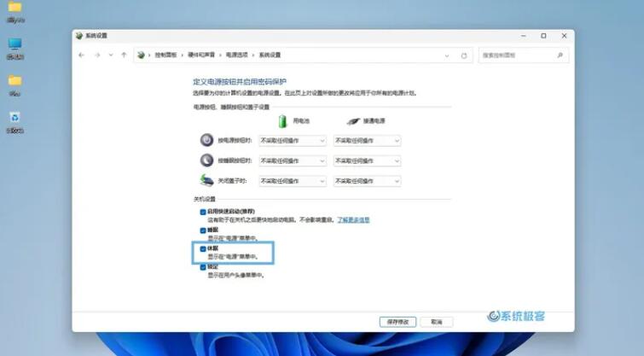The width and height of the screenshot is (644, 356).
Task: Click the 关机设置 section label
Action: 205,199
